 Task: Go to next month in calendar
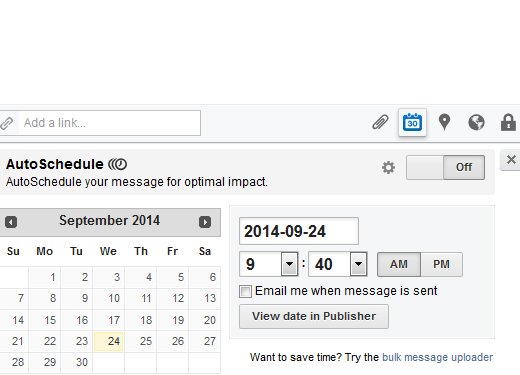205,222
